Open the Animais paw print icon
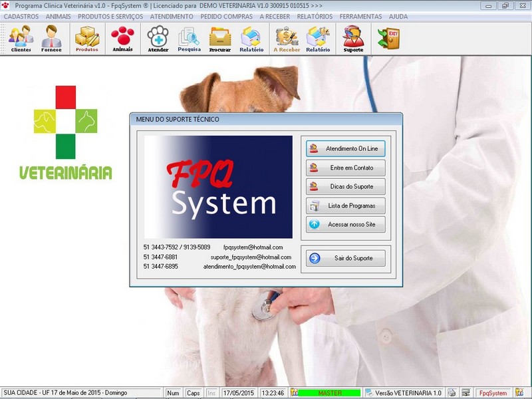 [122, 39]
